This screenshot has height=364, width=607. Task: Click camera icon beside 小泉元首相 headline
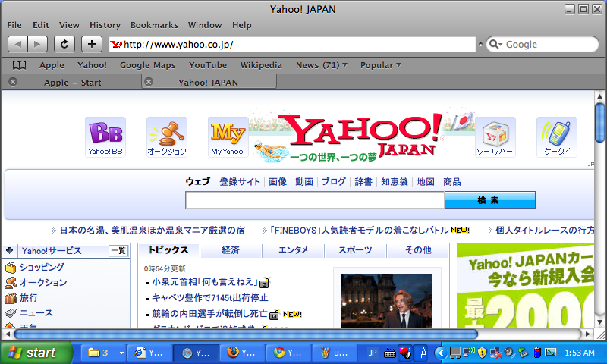[x=264, y=283]
